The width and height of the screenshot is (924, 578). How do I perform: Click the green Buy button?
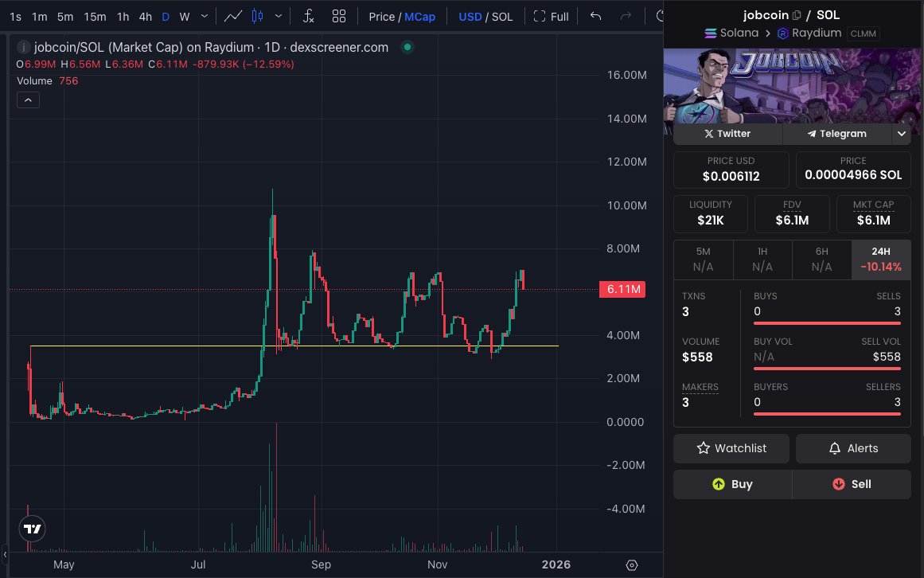pyautogui.click(x=732, y=484)
